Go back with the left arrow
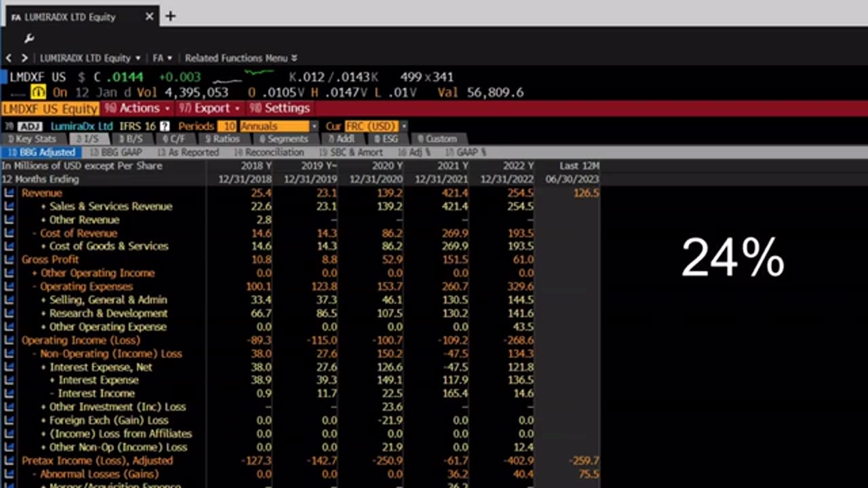Image resolution: width=868 pixels, height=488 pixels. [9, 58]
